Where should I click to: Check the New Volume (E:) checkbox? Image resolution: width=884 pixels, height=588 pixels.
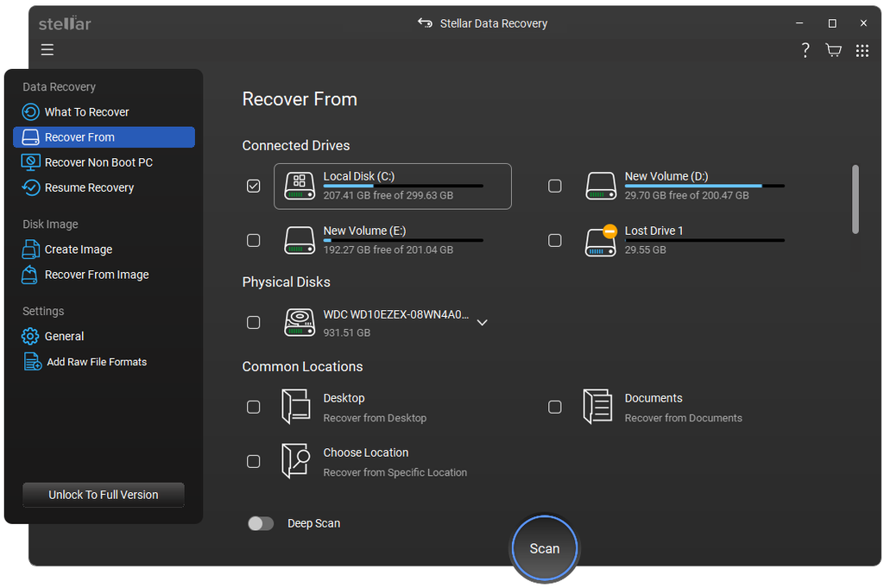(254, 240)
